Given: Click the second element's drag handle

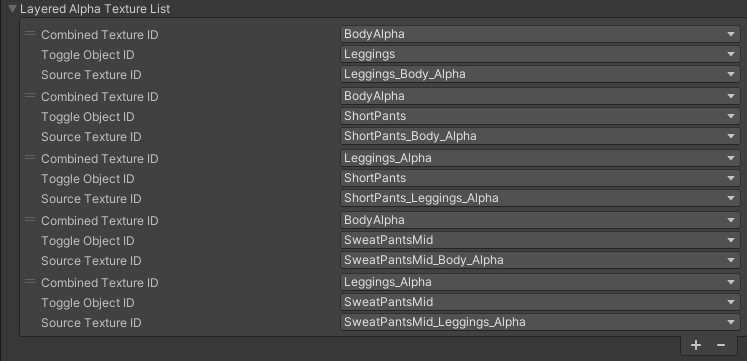Looking at the screenshot, I should click(x=30, y=96).
